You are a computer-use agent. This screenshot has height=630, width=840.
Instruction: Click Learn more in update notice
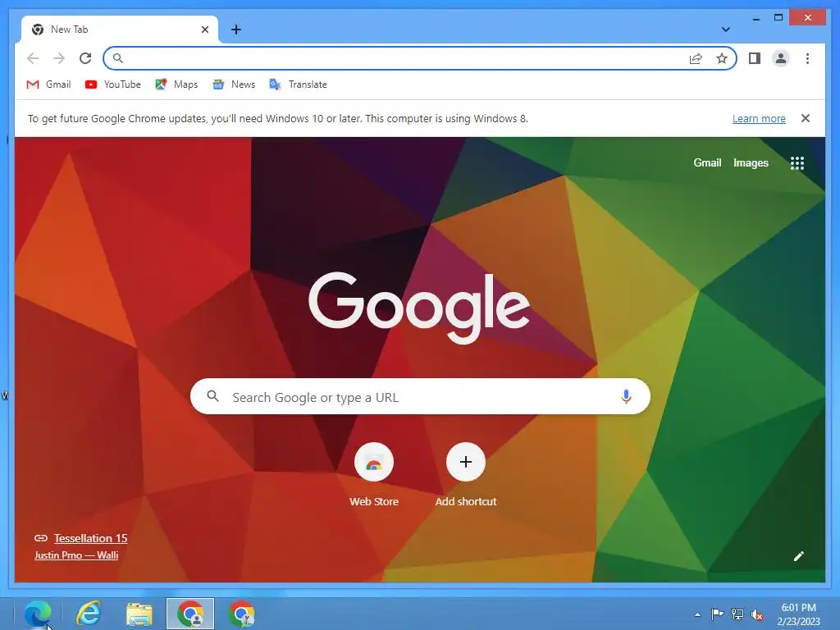click(x=759, y=119)
